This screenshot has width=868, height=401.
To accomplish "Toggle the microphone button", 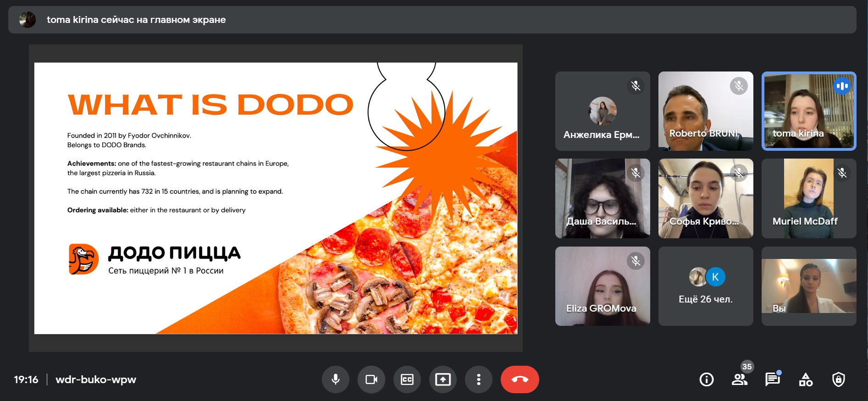I will click(336, 379).
